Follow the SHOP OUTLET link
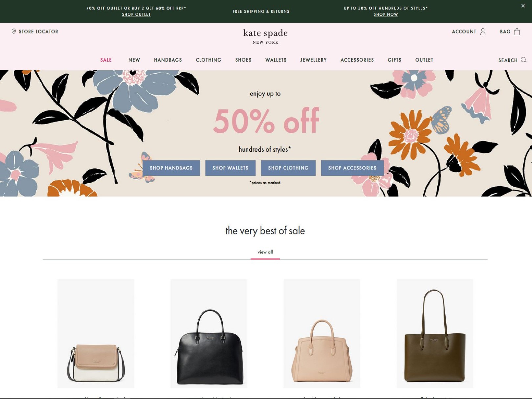532x399 pixels. click(x=136, y=14)
